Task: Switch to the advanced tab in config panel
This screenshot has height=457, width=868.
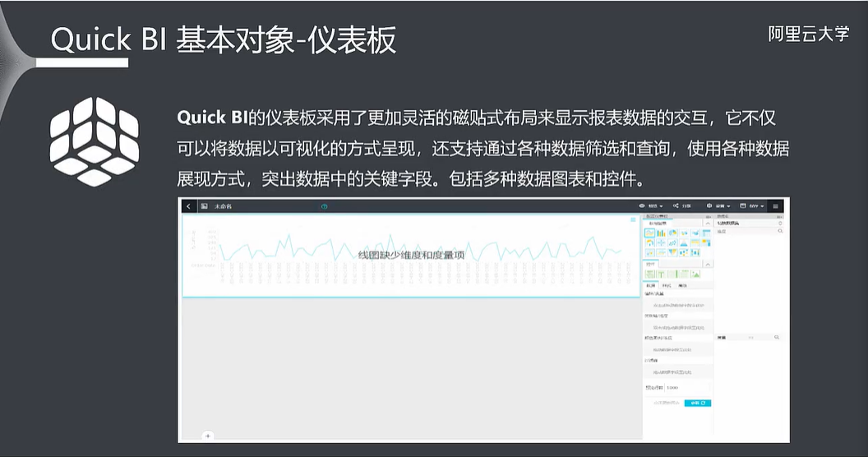Action: click(x=682, y=285)
